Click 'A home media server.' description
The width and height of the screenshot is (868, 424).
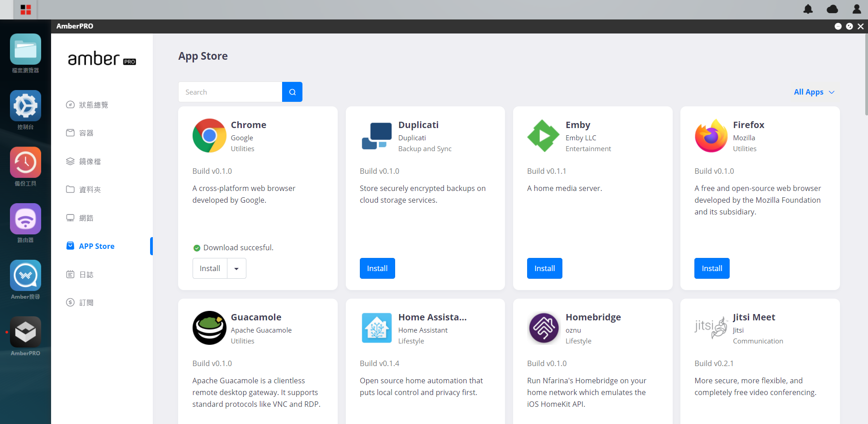(564, 188)
